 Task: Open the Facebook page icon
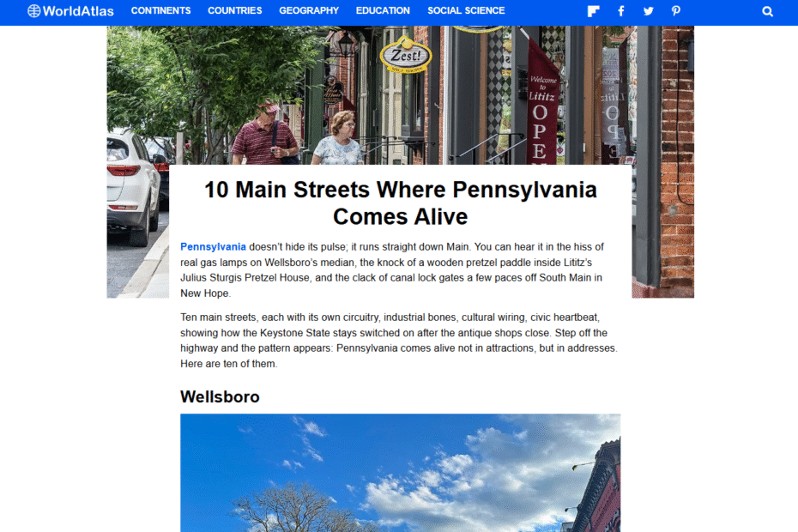(621, 11)
